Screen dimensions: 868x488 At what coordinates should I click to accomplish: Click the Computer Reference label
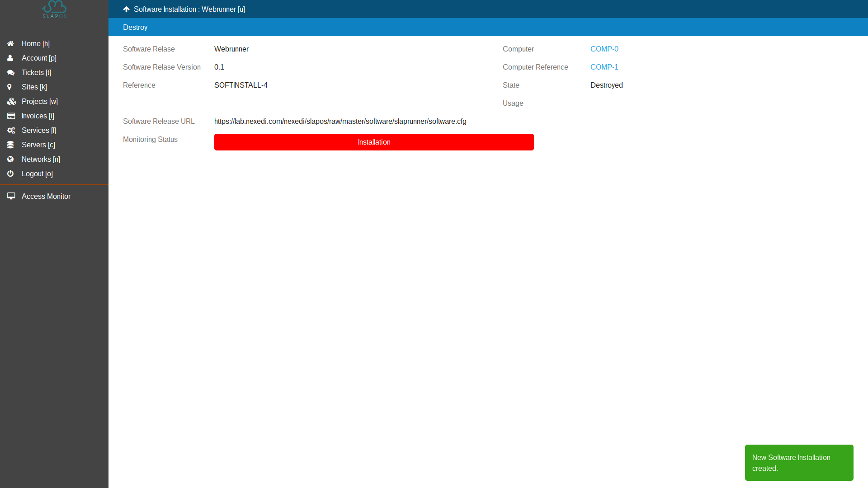[x=535, y=67]
